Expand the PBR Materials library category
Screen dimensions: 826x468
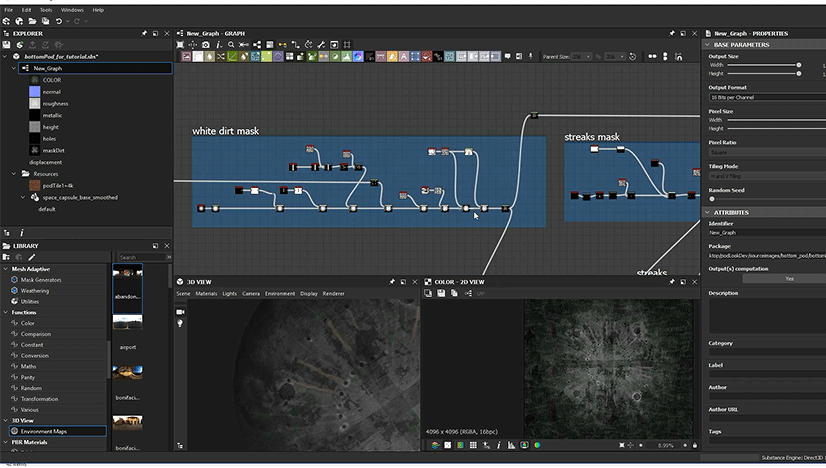pos(6,442)
